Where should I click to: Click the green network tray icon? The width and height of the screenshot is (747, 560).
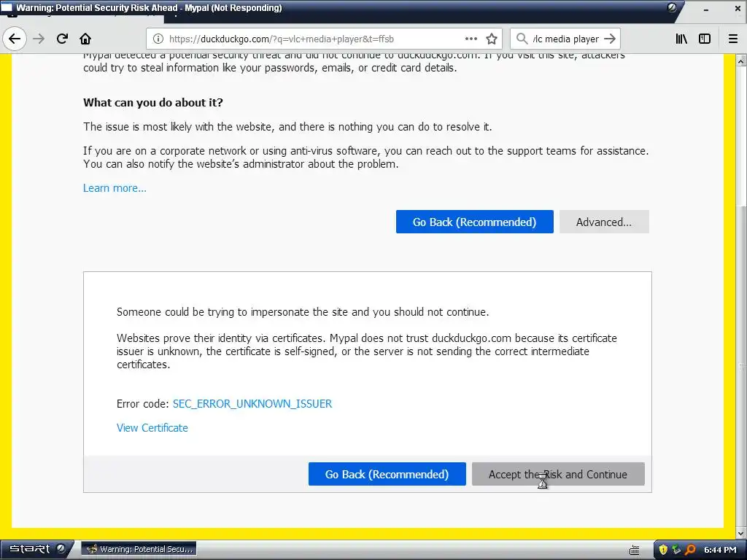676,550
